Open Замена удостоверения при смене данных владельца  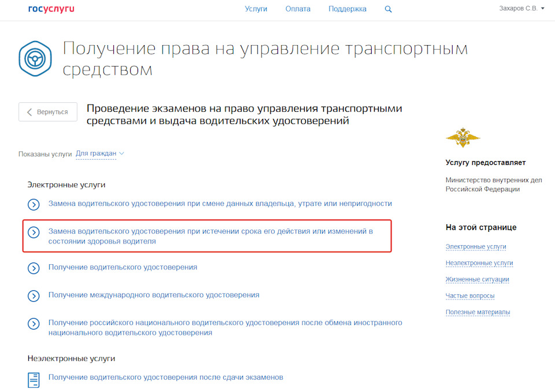point(220,204)
